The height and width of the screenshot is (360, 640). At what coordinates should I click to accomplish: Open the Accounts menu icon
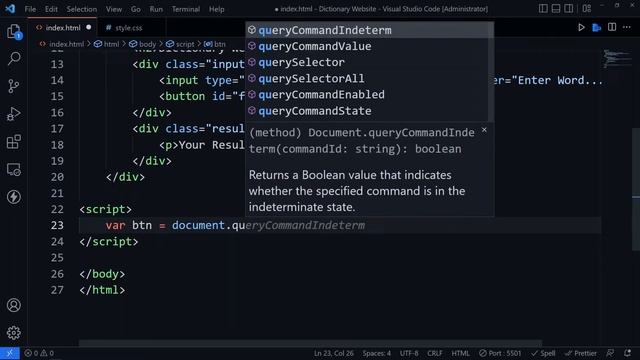[13, 305]
